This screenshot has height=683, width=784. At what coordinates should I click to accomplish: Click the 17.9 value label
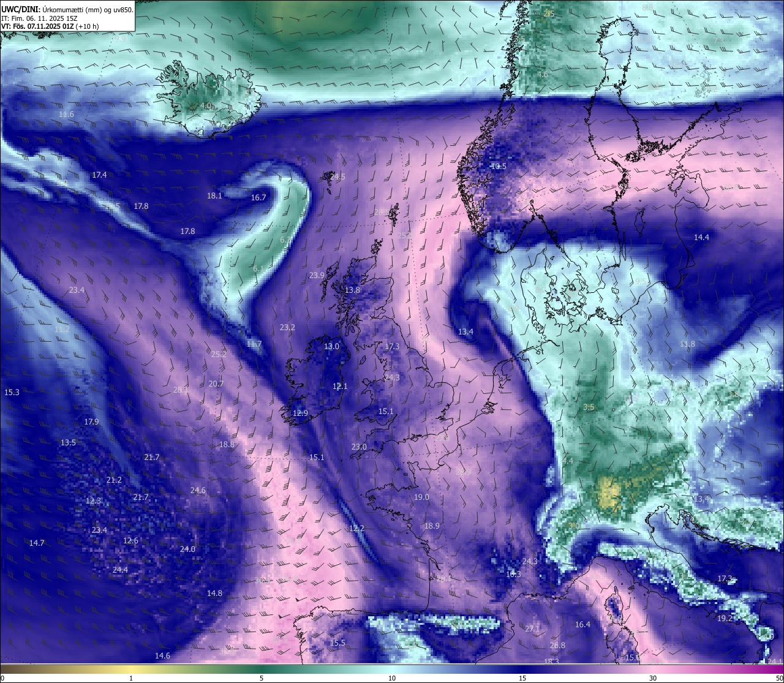coord(91,422)
